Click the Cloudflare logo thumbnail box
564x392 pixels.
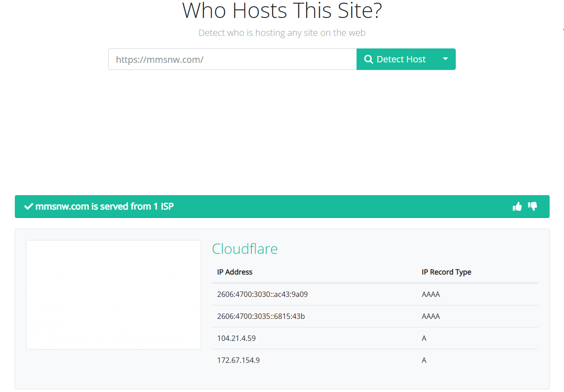pyautogui.click(x=114, y=295)
